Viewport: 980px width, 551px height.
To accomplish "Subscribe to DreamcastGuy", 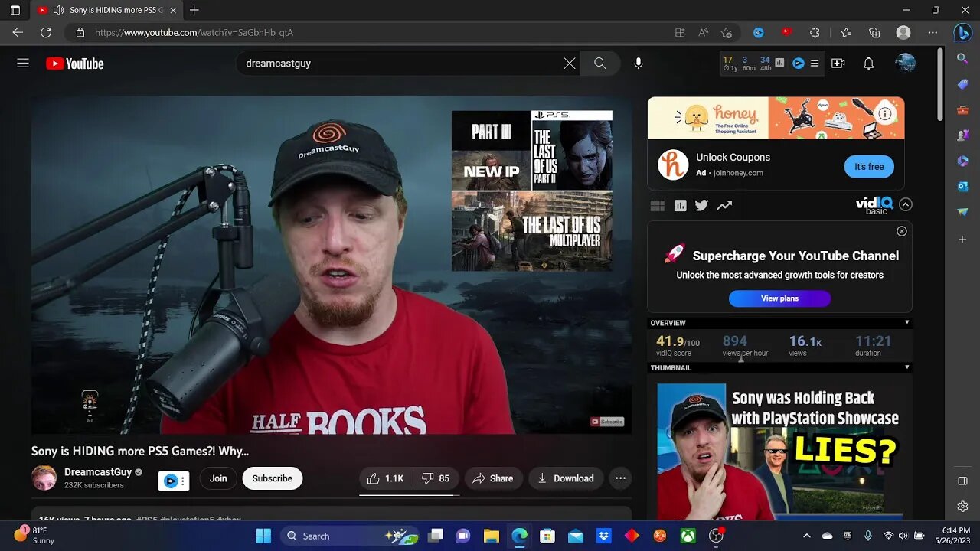I will 273,478.
